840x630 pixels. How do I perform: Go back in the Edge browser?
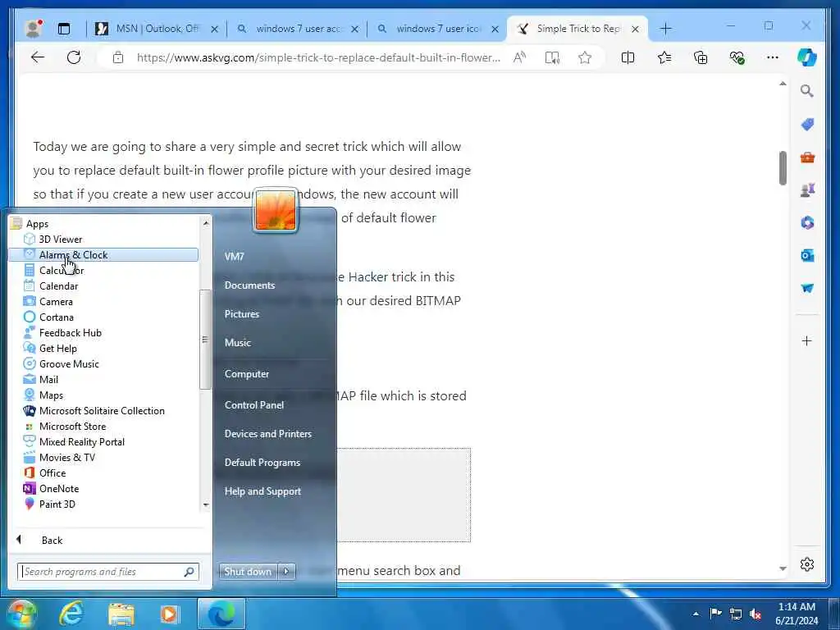[38, 57]
